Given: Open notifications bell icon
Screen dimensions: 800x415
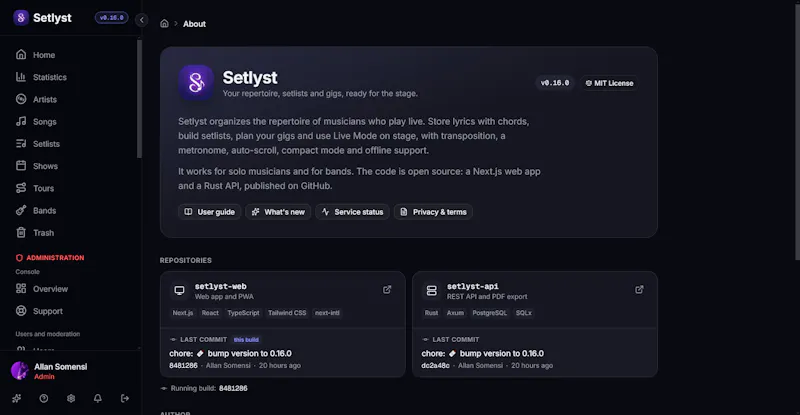Looking at the screenshot, I should point(97,398).
